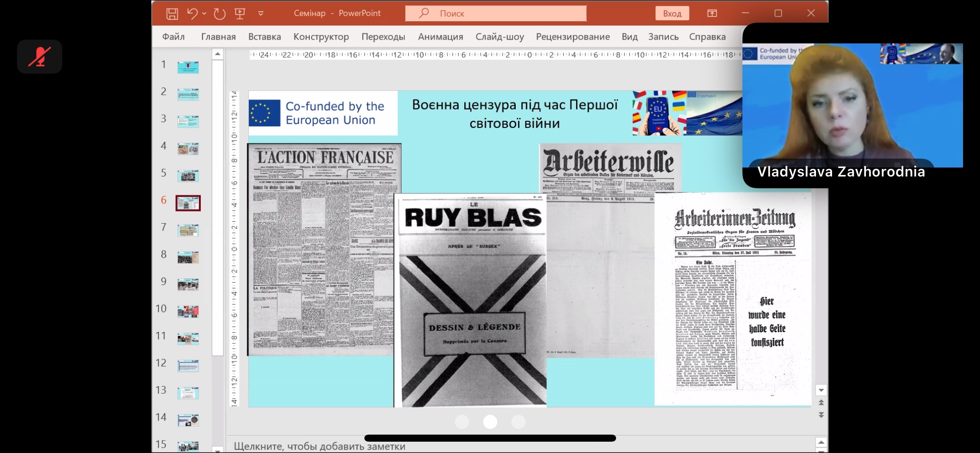Expand the Undo history dropdown arrow
Image resolution: width=980 pixels, height=453 pixels.
204,14
